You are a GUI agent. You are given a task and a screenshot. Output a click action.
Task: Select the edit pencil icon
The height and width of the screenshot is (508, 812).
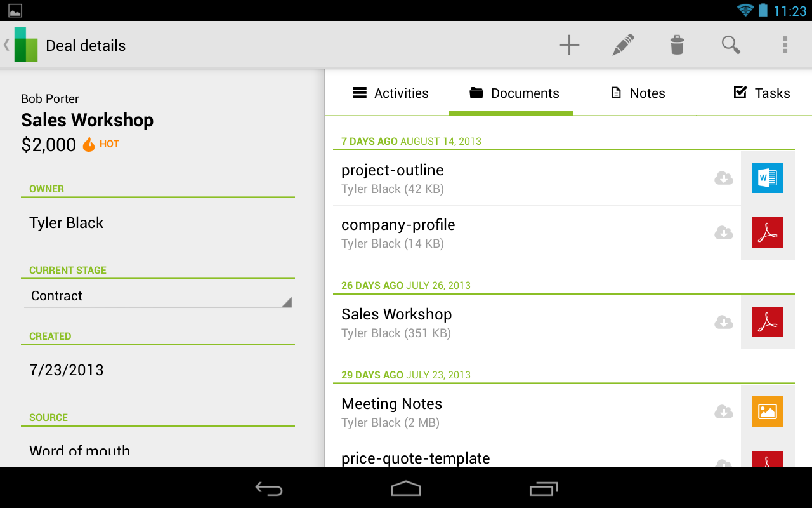pos(623,44)
